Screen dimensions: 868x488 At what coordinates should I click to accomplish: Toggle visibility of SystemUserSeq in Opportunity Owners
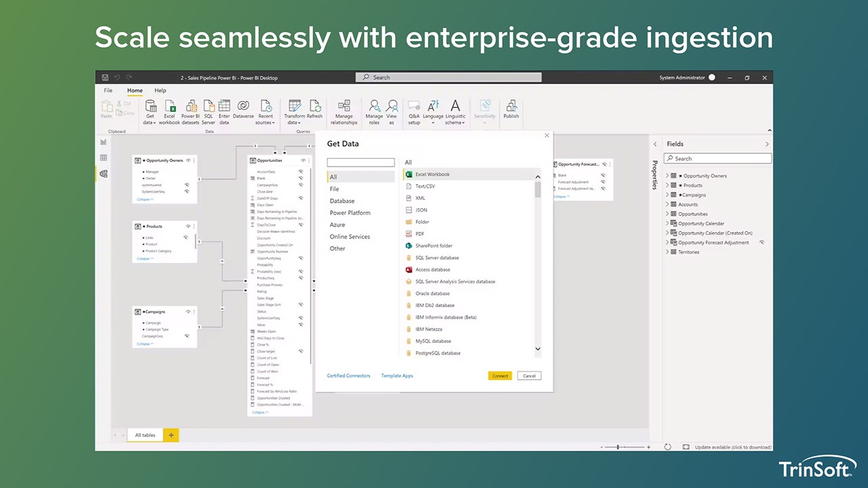[x=187, y=191]
